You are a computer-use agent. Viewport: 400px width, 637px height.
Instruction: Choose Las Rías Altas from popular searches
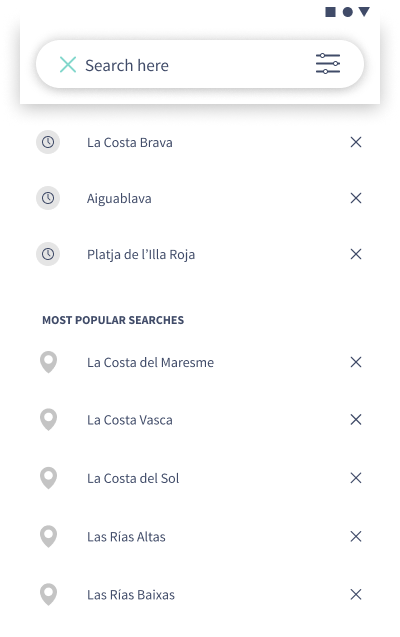coord(126,537)
